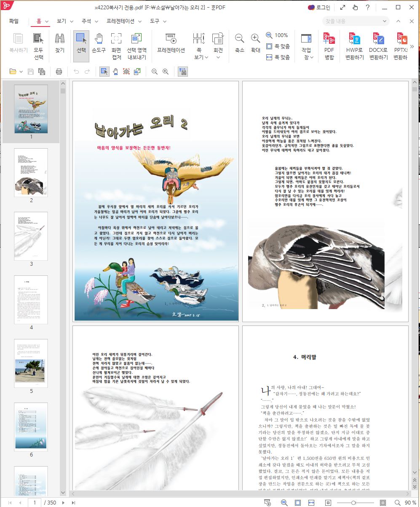Screen dimensions: 420x507
Task: Go to last page using status bar arrow
Action: (x=73, y=502)
